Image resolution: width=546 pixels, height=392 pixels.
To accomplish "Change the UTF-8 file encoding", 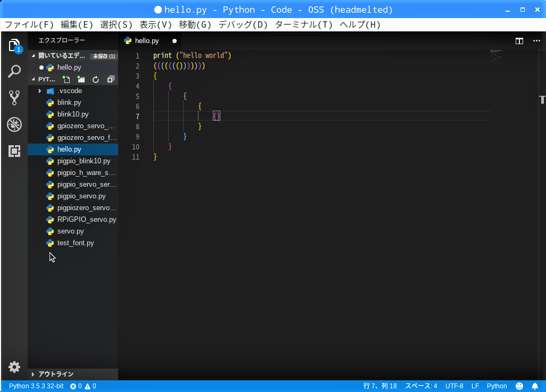I will pos(454,386).
